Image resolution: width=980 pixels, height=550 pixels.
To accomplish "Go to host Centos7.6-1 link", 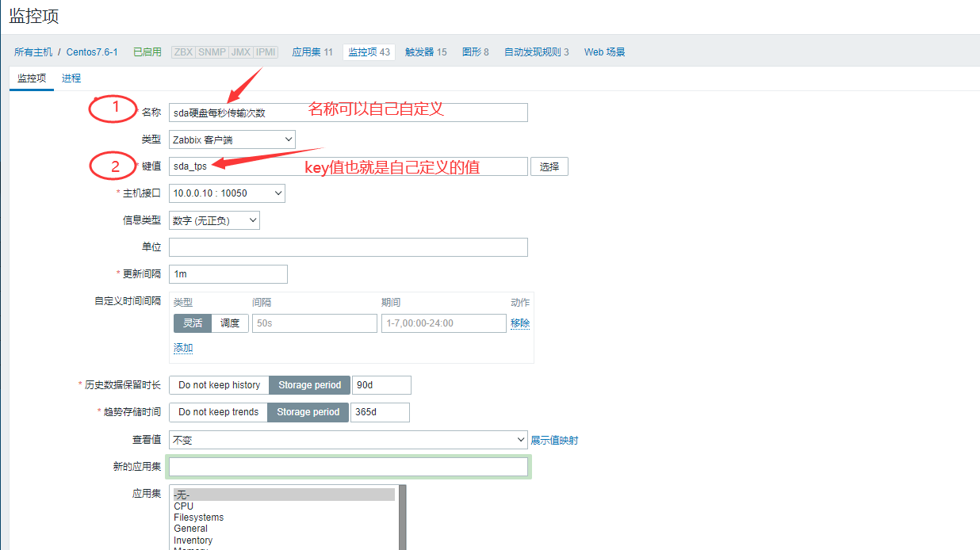I will [92, 52].
